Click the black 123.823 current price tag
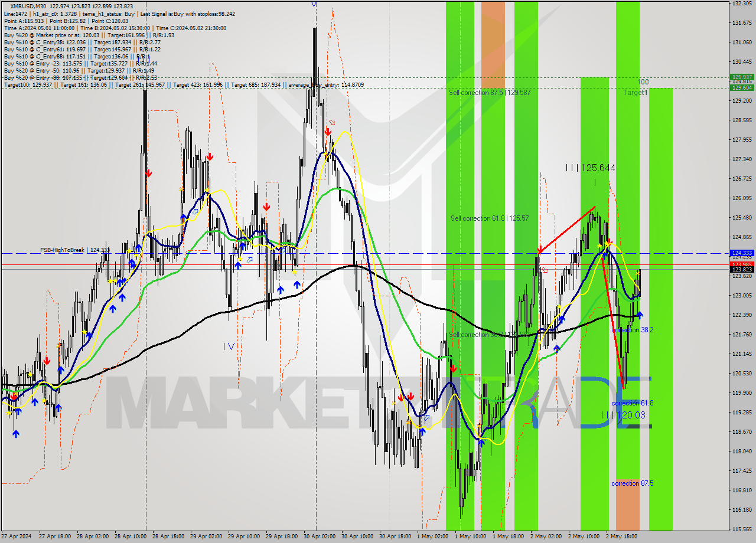The height and width of the screenshot is (543, 756). [742, 270]
